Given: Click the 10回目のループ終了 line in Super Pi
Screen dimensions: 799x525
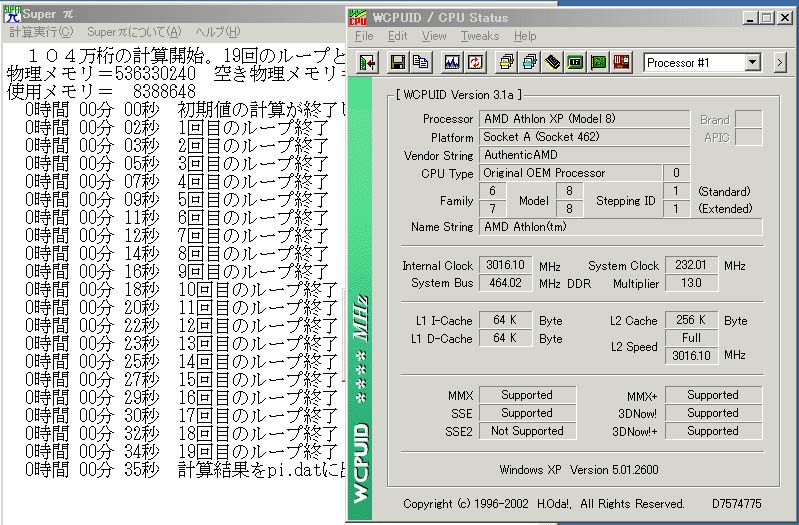Looking at the screenshot, I should (x=181, y=290).
